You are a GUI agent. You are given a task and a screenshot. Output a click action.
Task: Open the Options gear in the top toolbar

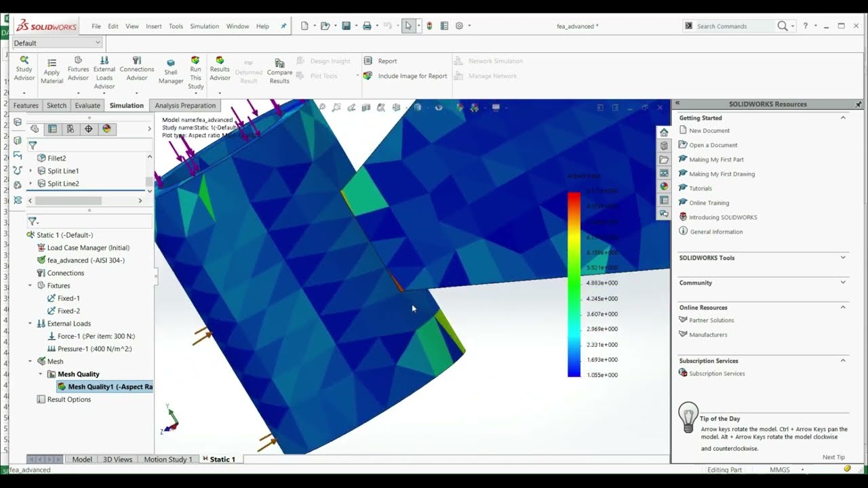click(459, 26)
